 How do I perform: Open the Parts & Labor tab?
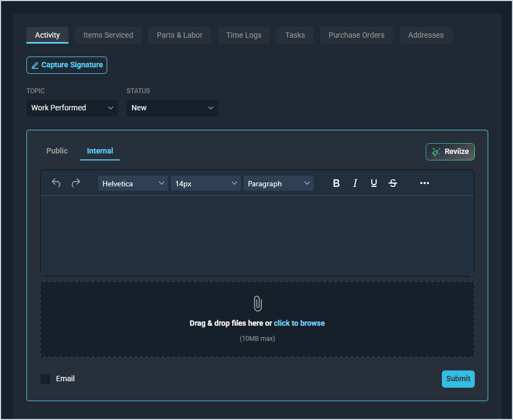(179, 35)
